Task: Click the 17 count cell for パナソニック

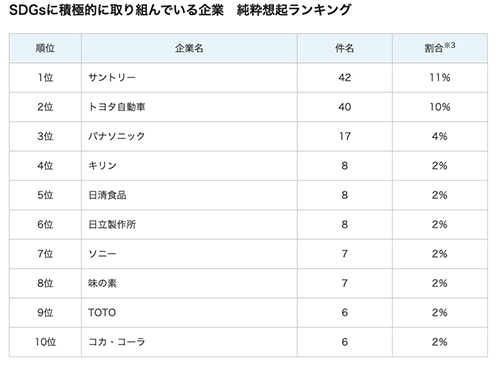Action: pos(345,136)
